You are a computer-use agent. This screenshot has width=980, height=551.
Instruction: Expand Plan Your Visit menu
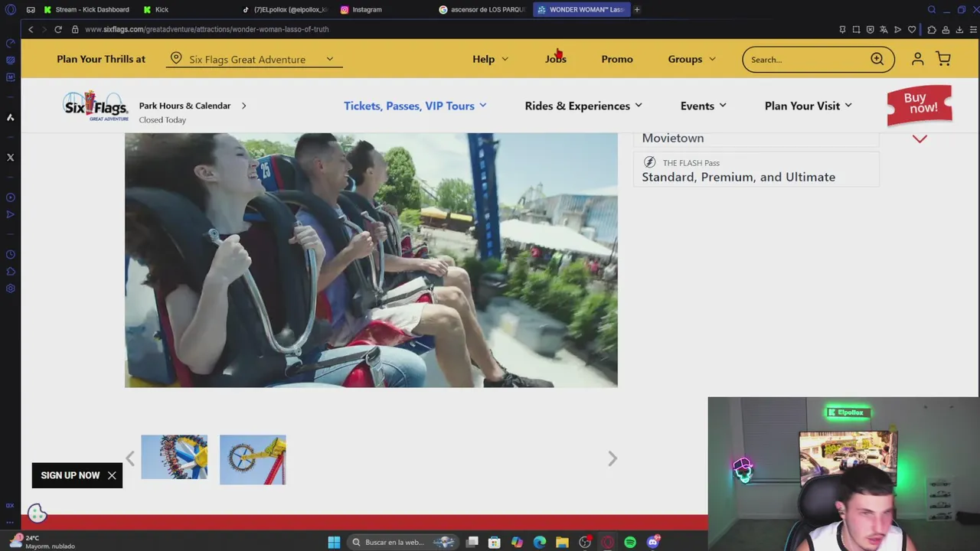tap(808, 106)
